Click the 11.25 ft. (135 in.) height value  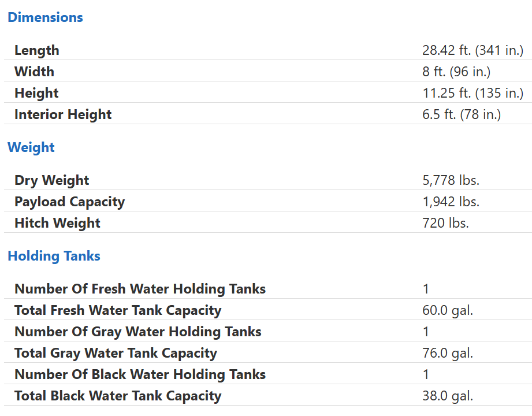pyautogui.click(x=473, y=93)
